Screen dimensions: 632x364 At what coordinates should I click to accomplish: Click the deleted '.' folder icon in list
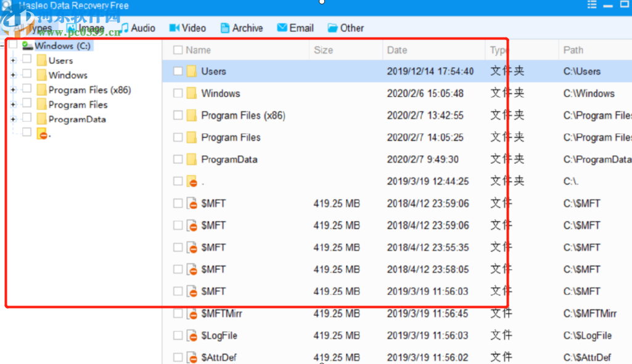pos(192,181)
